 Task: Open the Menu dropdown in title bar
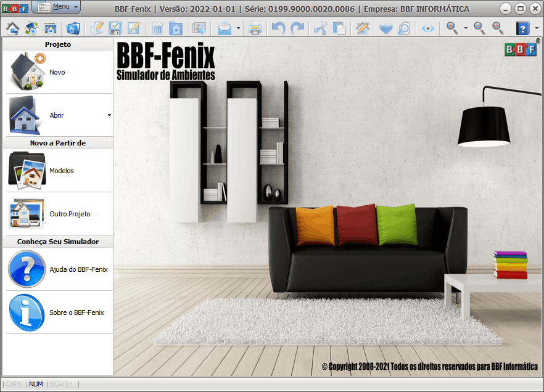(x=56, y=7)
